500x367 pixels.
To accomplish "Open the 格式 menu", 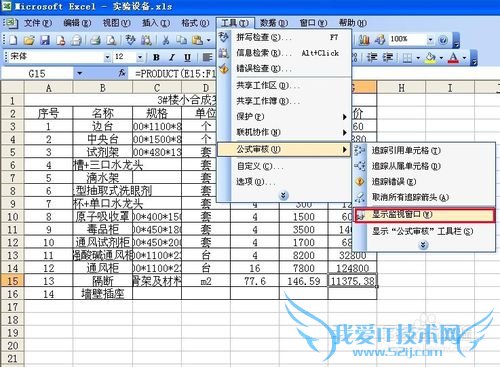I will click(x=195, y=23).
